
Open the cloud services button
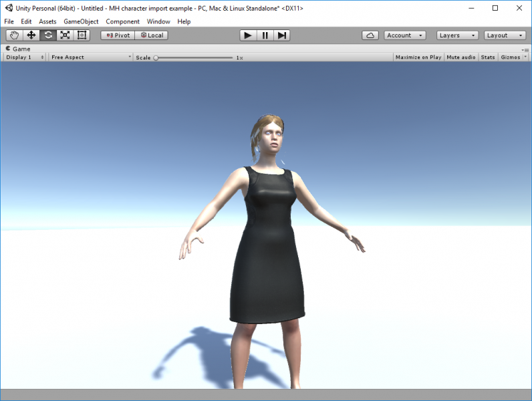[371, 35]
